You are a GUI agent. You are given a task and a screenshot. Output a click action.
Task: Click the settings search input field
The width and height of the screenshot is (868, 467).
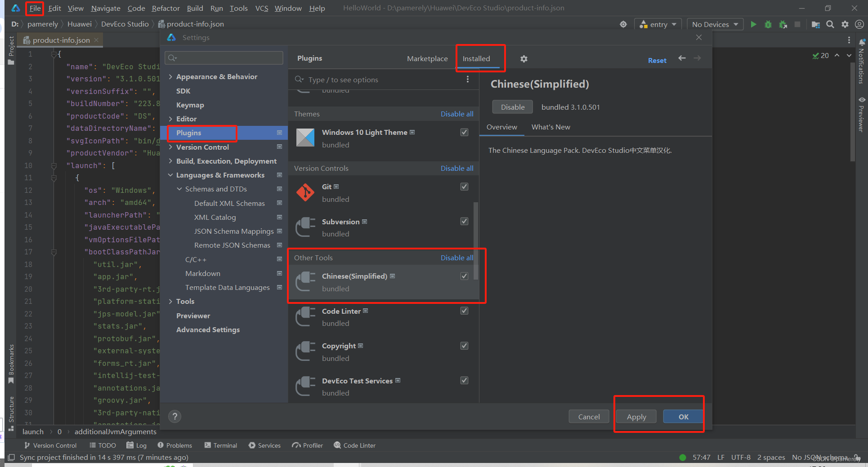pyautogui.click(x=224, y=58)
